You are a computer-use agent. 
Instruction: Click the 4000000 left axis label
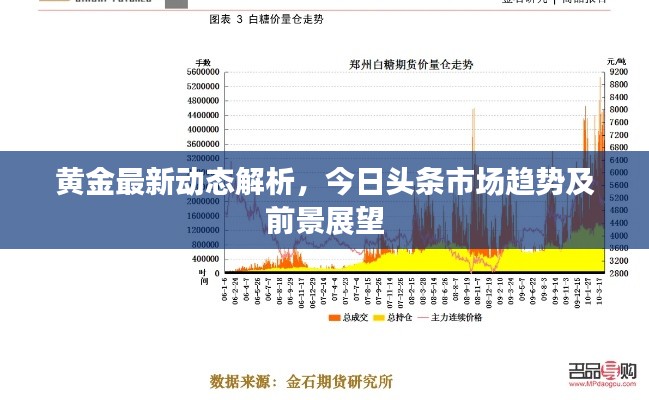click(x=202, y=129)
